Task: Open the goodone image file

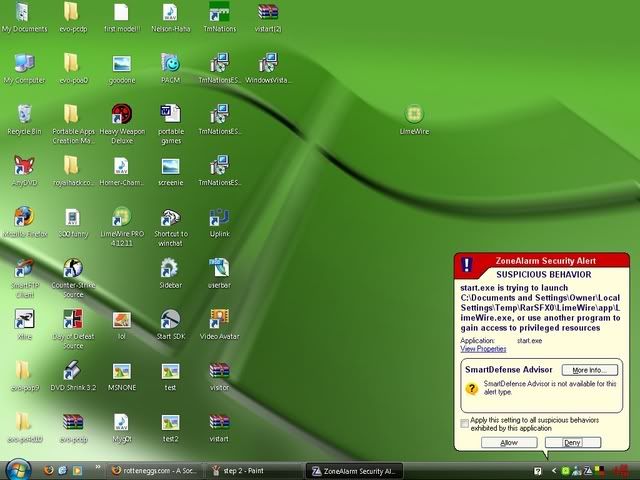Action: (x=122, y=68)
